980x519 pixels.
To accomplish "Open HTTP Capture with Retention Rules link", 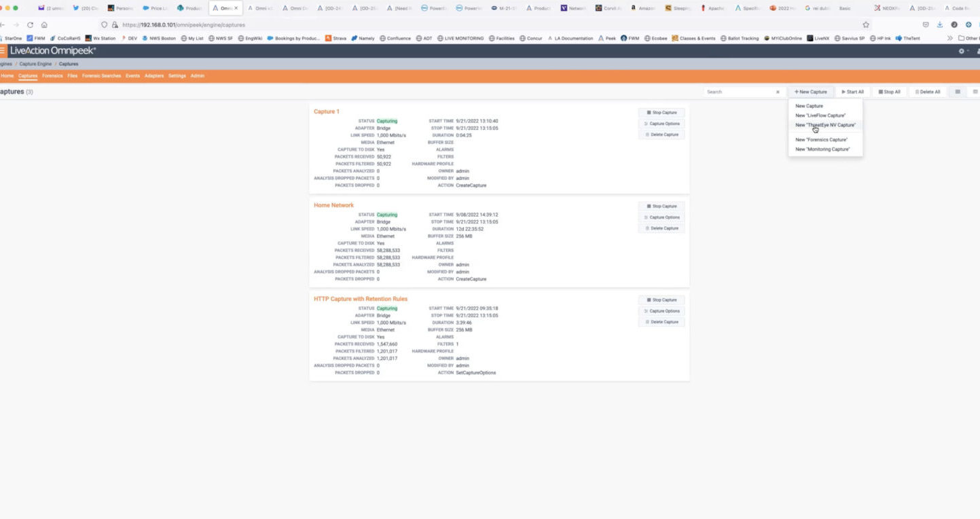I will (x=361, y=299).
